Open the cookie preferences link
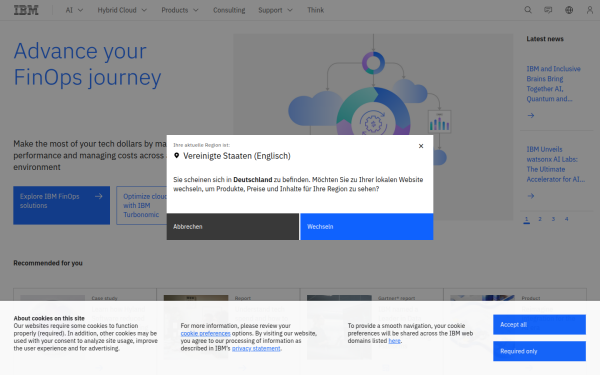This screenshot has width=600, height=375. 205,333
